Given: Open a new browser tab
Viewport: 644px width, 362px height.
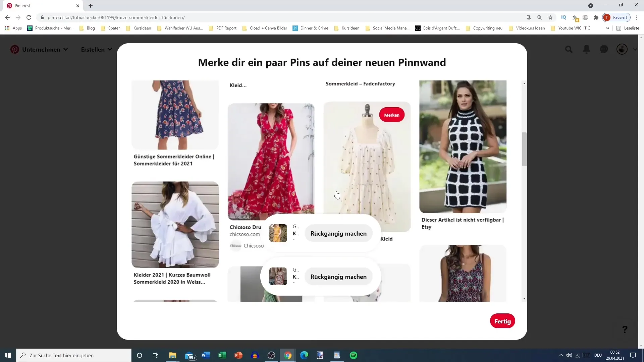Looking at the screenshot, I should click(91, 6).
